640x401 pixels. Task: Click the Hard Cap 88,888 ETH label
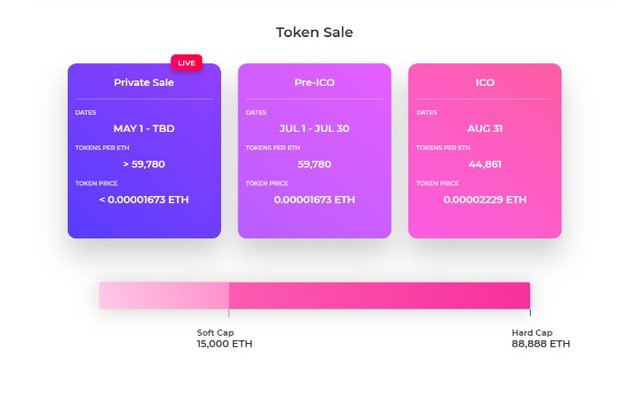[x=540, y=339]
